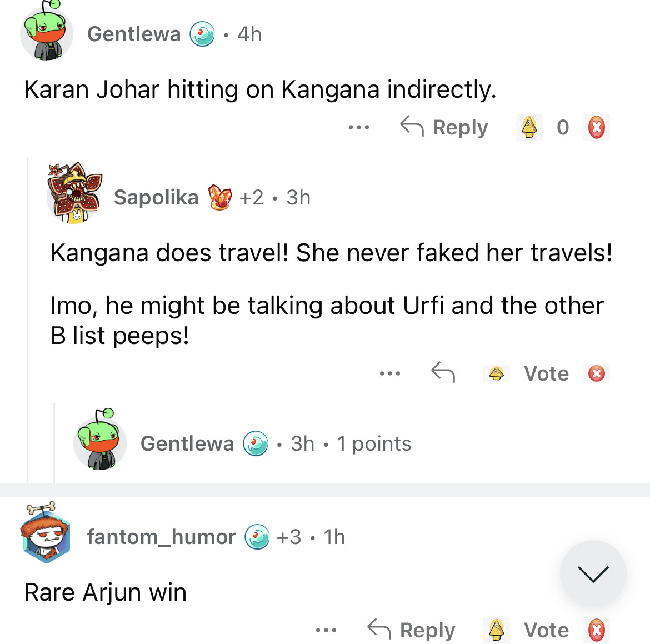Reply to Gentlewa's Karan Johar comment
This screenshot has width=650, height=644.
click(444, 127)
